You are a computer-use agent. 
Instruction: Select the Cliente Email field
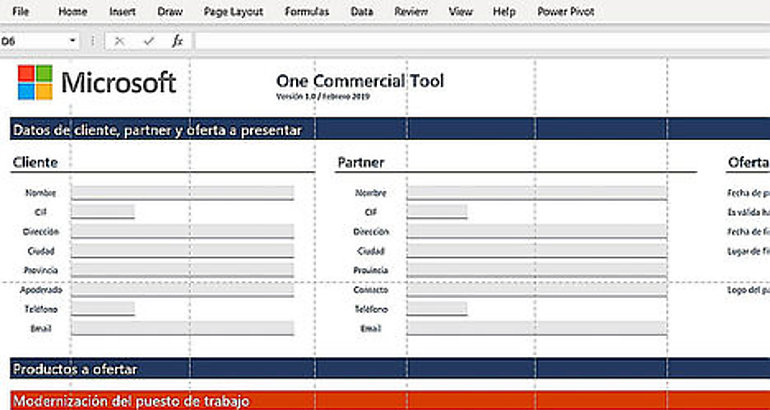[x=182, y=328]
